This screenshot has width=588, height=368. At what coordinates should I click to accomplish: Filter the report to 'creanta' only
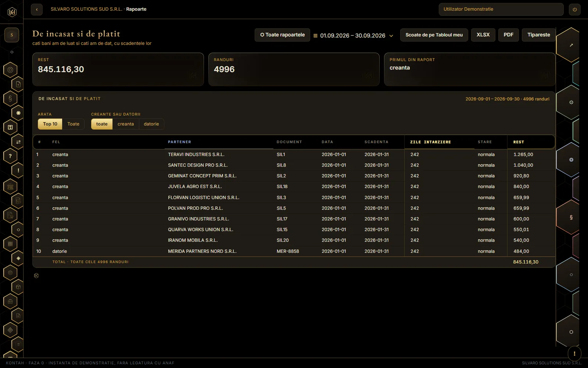click(x=126, y=124)
